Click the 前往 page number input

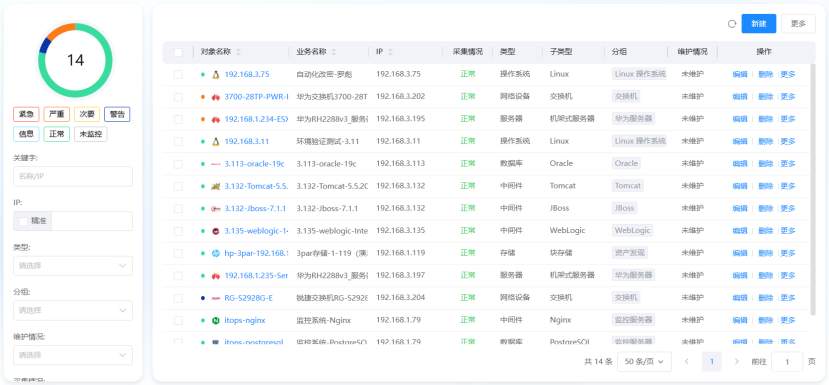click(787, 362)
